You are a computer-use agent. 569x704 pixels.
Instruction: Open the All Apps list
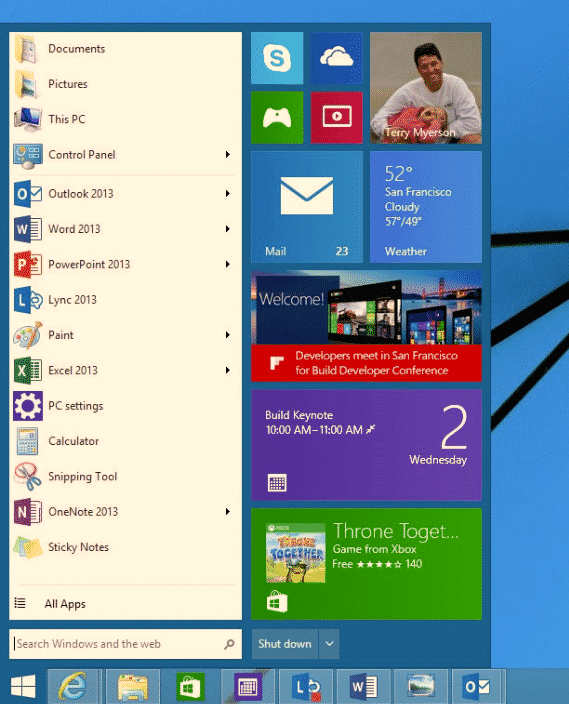tap(65, 604)
